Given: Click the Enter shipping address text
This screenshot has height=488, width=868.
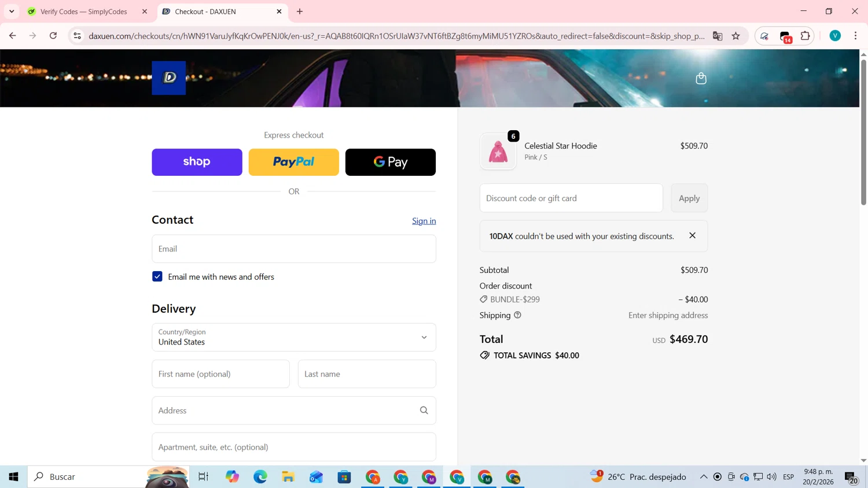Looking at the screenshot, I should pos(668,315).
